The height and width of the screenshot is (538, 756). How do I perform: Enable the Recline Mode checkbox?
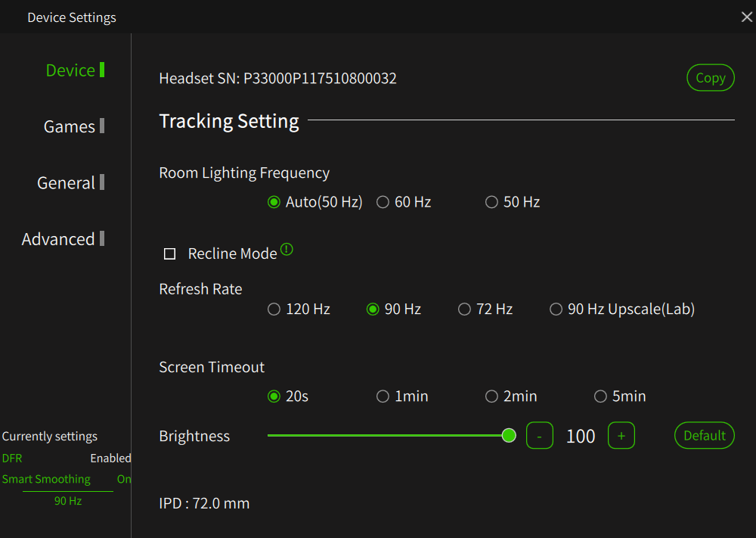coord(169,253)
